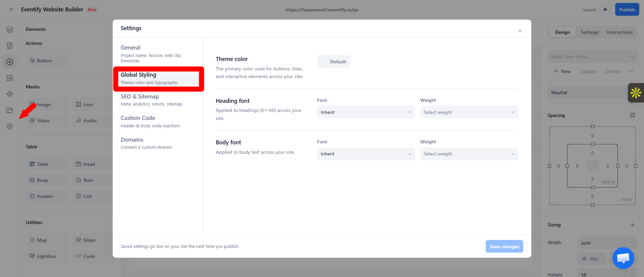
Task: Add a Slider utility element
Action: [x=92, y=240]
